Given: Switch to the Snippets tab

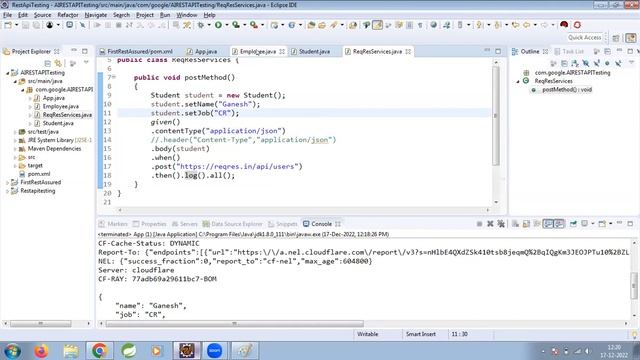Looking at the screenshot, I should tap(282, 224).
